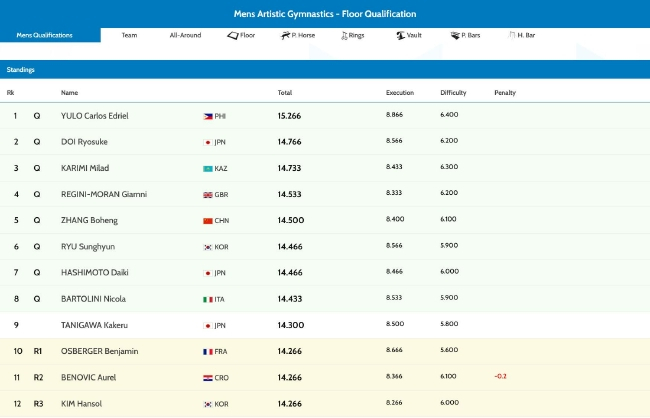Viewport: 650px width, 418px height.
Task: Click the Pommel Horse icon
Action: [285, 35]
